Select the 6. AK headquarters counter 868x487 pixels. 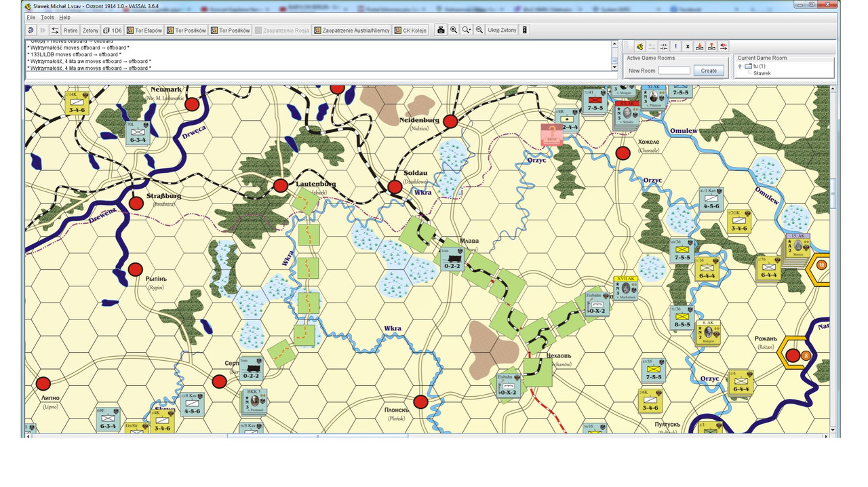707,332
